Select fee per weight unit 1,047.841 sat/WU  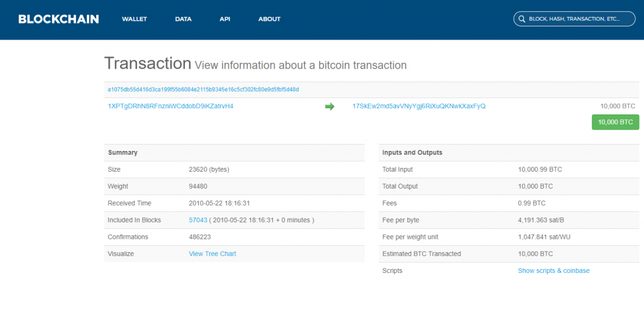(x=544, y=236)
